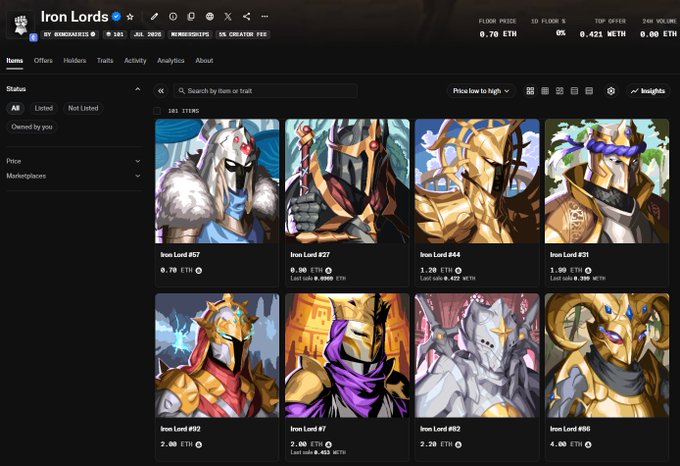The image size is (680, 466).
Task: Open Iron Lord #86 artwork
Action: point(607,355)
